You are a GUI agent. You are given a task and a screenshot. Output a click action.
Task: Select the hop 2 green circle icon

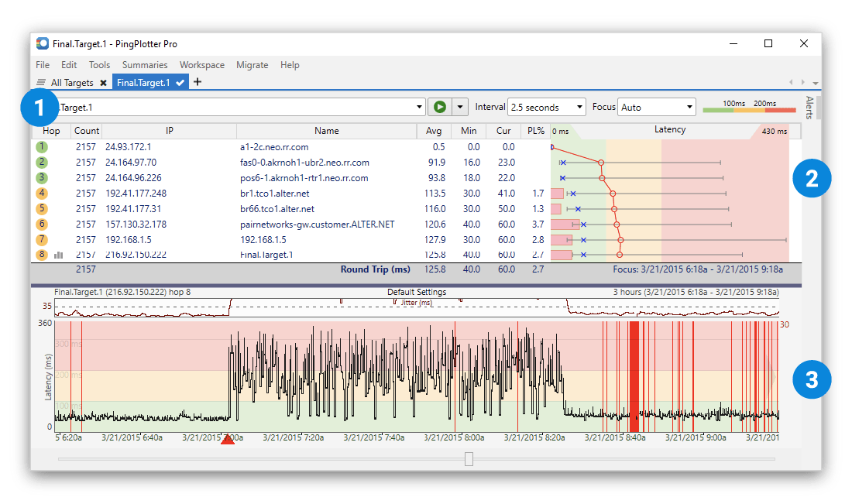42,162
